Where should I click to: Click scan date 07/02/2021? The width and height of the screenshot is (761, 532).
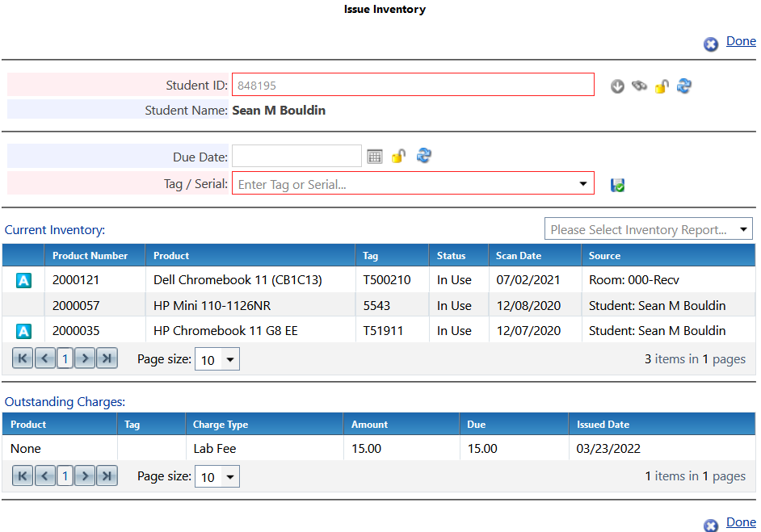point(528,280)
